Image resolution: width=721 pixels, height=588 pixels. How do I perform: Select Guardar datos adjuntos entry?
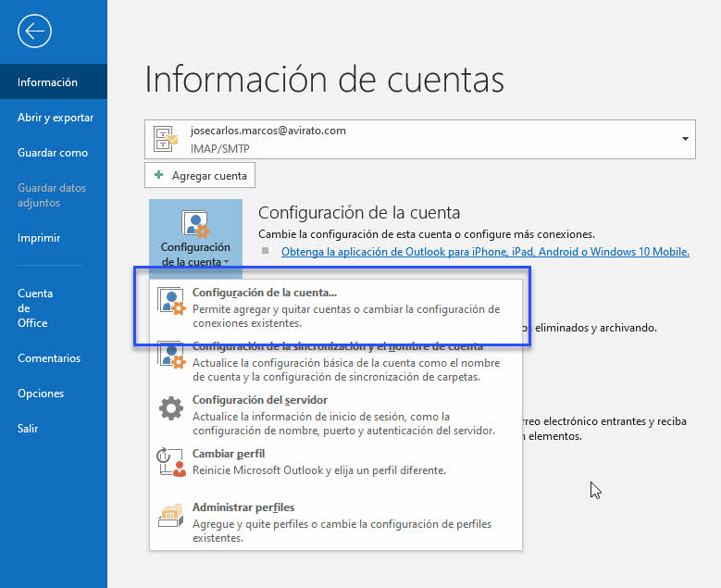[54, 195]
